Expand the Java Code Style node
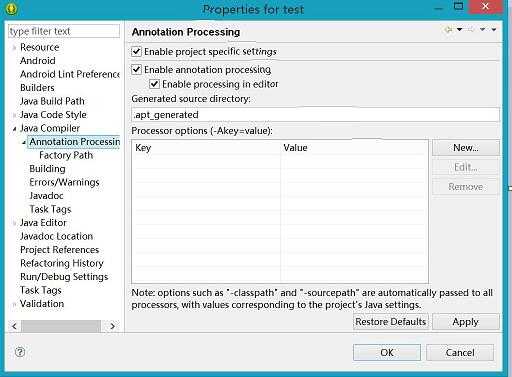This screenshot has width=512, height=377. [14, 115]
